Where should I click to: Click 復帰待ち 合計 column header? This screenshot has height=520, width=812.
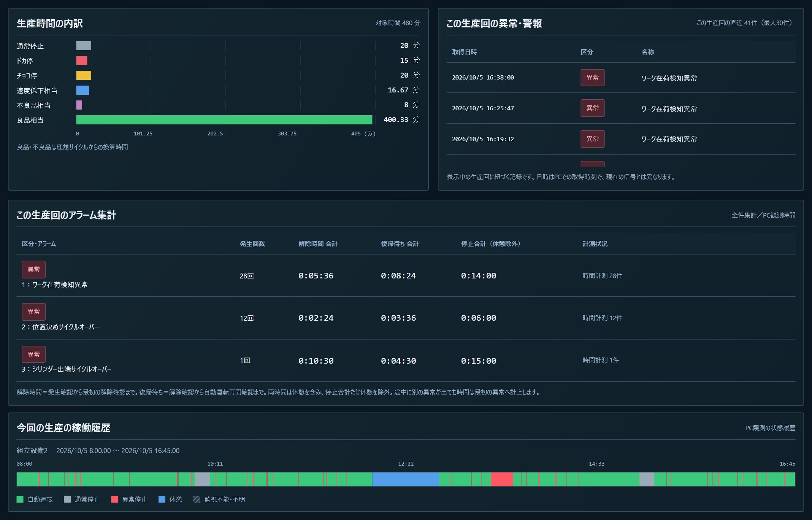pos(400,244)
